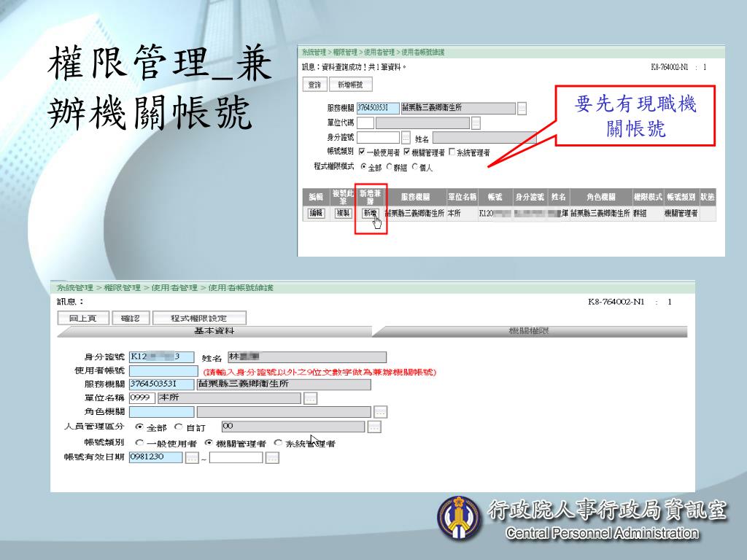This screenshot has height=560, width=747.
Task: Click the 角色機關 code input field
Action: tap(161, 412)
